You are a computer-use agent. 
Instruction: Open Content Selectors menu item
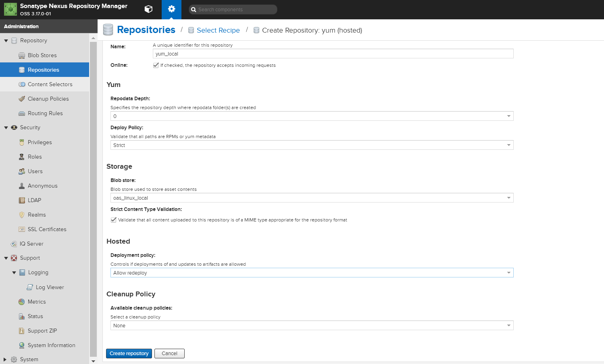[44, 84]
